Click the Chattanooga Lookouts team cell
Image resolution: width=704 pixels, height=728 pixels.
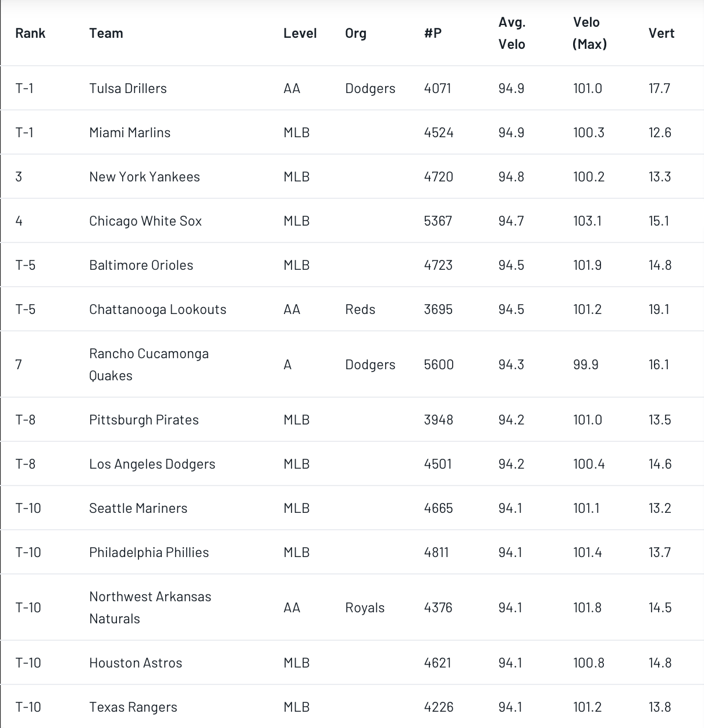pyautogui.click(x=158, y=309)
